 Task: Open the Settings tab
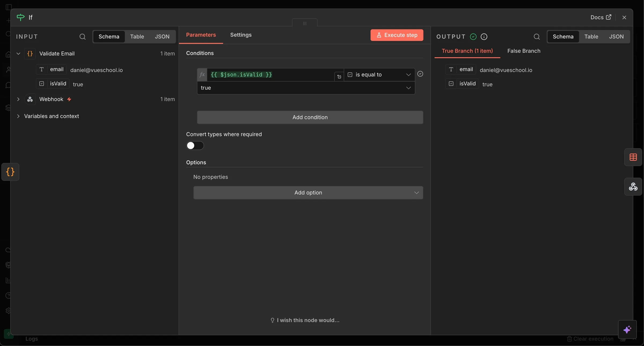click(241, 35)
